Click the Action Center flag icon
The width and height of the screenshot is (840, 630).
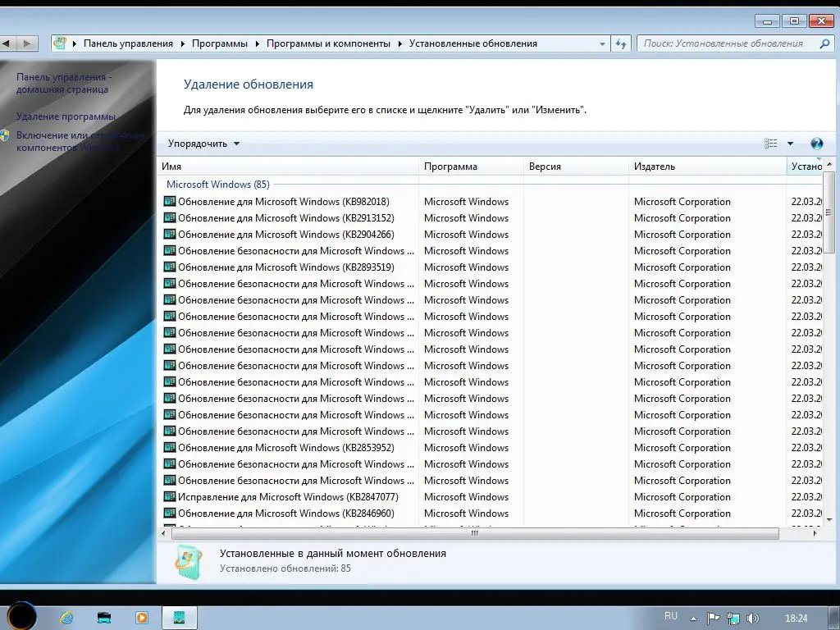pyautogui.click(x=713, y=619)
